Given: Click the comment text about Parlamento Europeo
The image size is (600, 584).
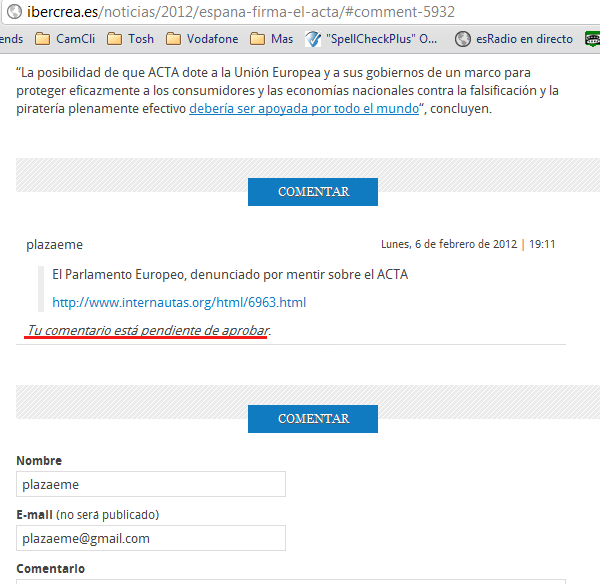Looking at the screenshot, I should point(230,274).
